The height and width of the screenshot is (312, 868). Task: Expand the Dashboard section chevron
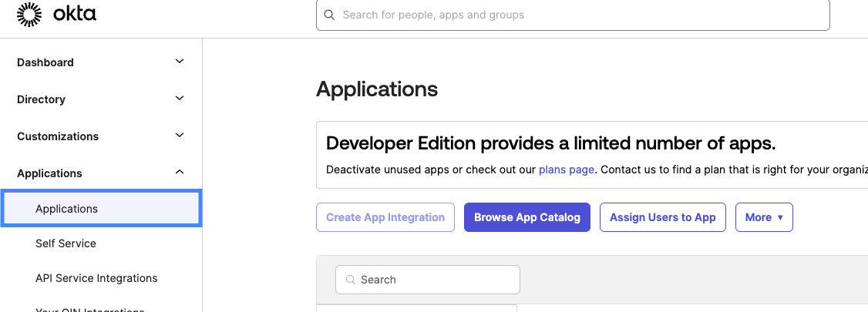coord(180,62)
